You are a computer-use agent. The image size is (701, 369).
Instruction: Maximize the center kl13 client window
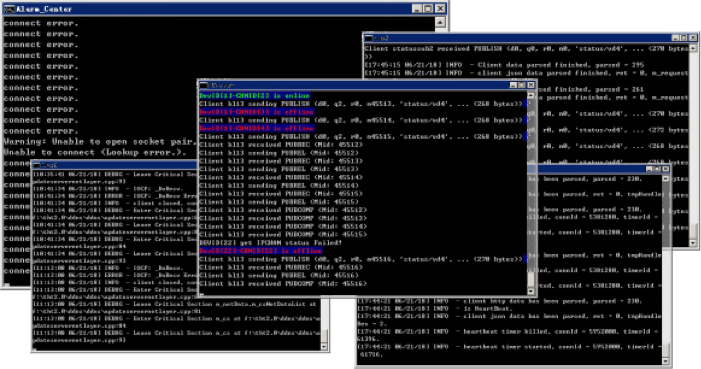click(x=522, y=85)
